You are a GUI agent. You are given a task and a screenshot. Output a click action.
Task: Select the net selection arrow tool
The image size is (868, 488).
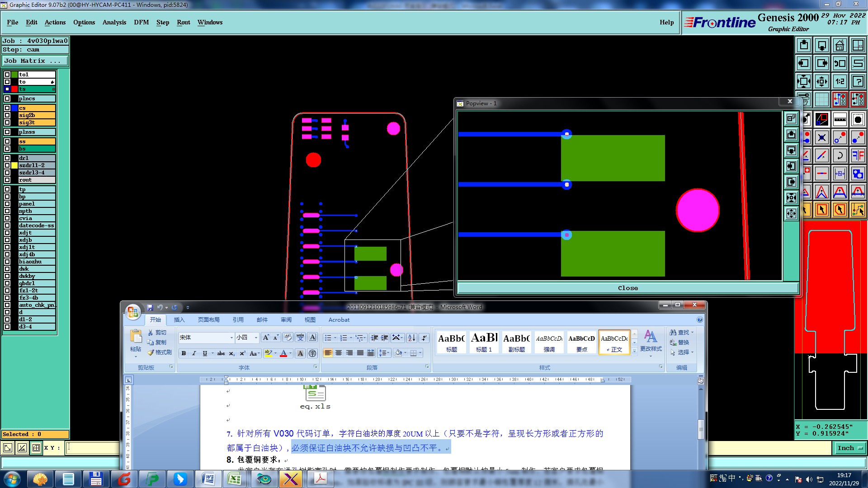point(858,210)
